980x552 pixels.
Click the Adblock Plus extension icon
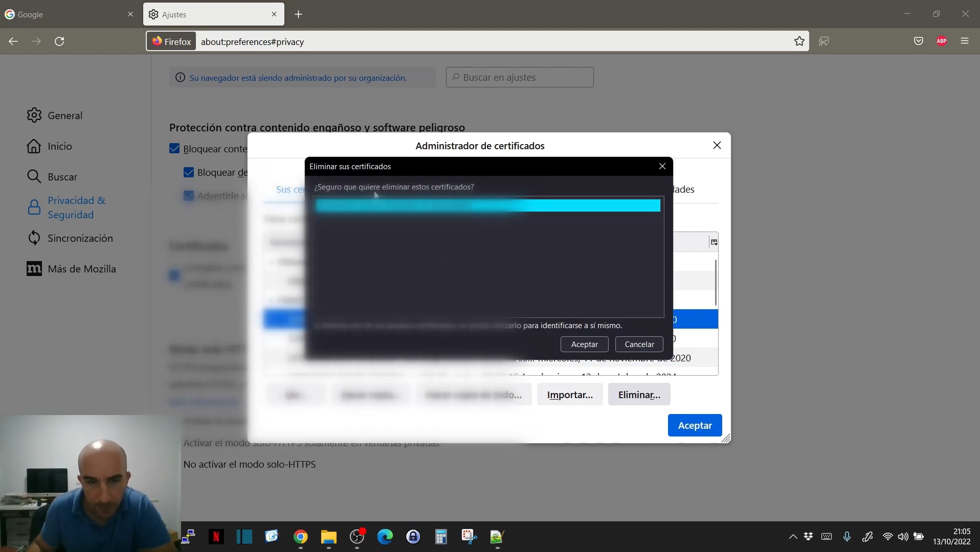point(942,41)
